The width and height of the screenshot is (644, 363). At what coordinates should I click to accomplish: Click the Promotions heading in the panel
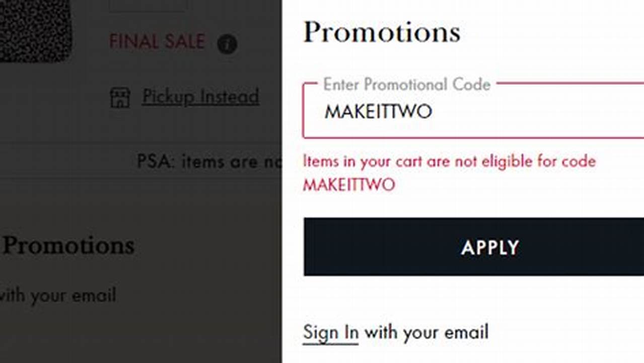382,32
